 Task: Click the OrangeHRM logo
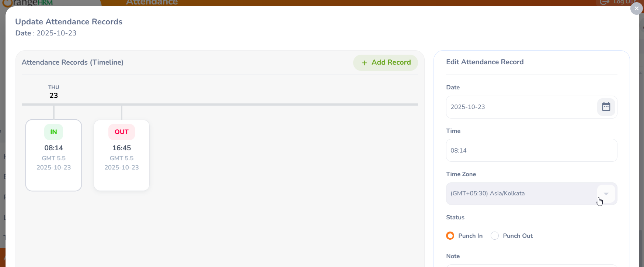(28, 3)
